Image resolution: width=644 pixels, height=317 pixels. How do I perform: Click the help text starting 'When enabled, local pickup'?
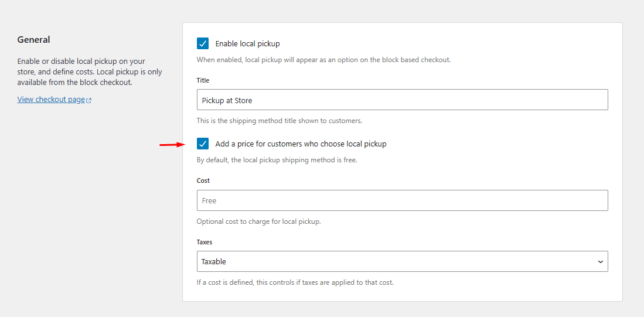click(323, 60)
